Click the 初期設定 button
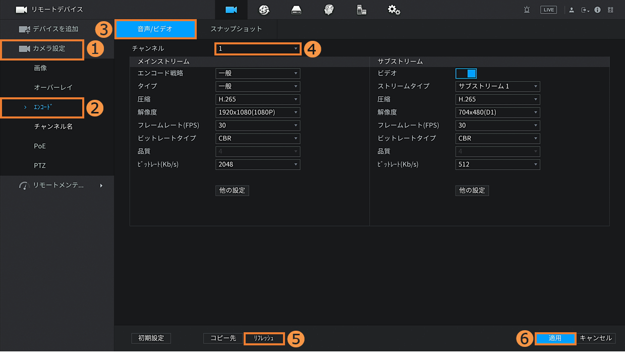Image resolution: width=625 pixels, height=364 pixels. pyautogui.click(x=151, y=338)
